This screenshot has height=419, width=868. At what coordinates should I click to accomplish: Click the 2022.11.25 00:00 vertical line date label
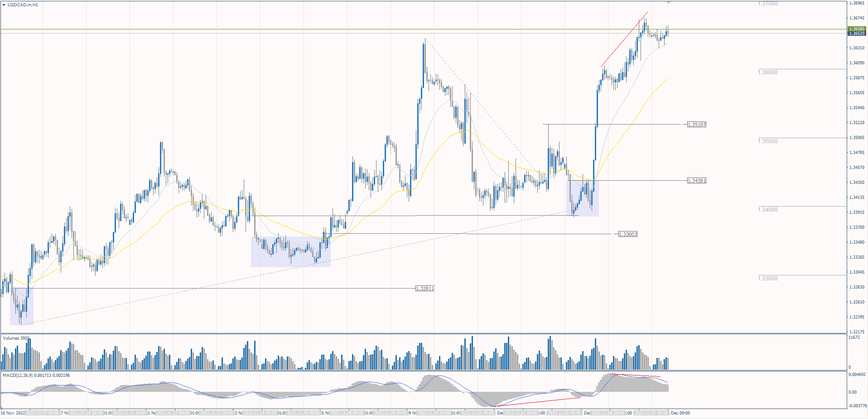304,413
